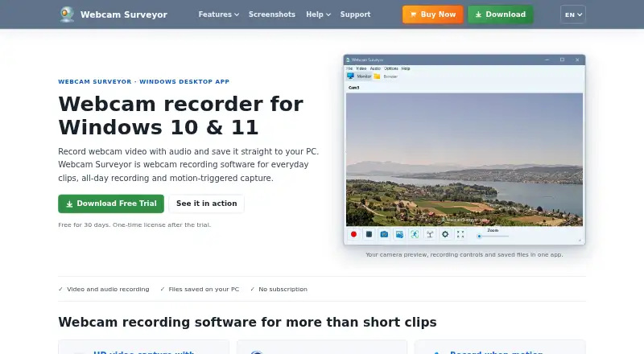Select the Cam3 camera label in the app preview
The height and width of the screenshot is (354, 644).
tap(353, 88)
